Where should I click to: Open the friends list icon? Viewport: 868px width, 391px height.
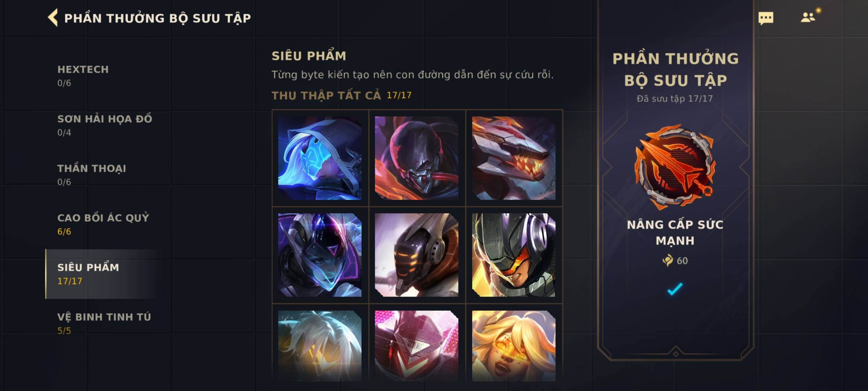pos(808,17)
